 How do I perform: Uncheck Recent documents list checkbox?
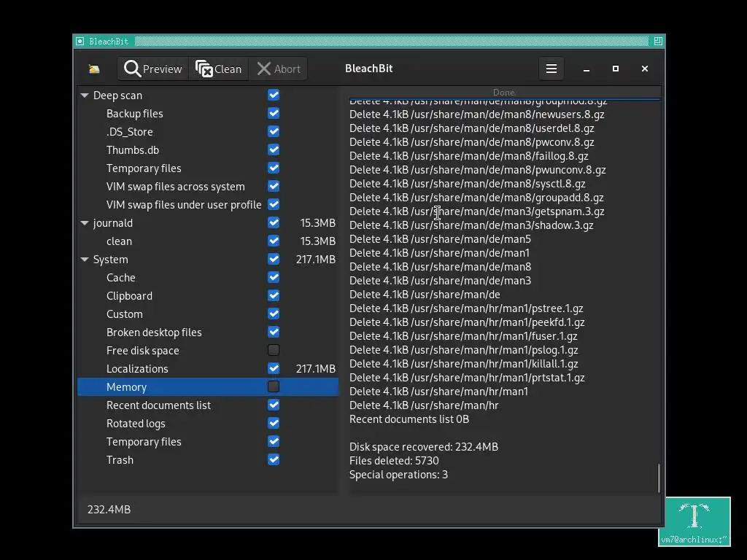click(x=274, y=405)
